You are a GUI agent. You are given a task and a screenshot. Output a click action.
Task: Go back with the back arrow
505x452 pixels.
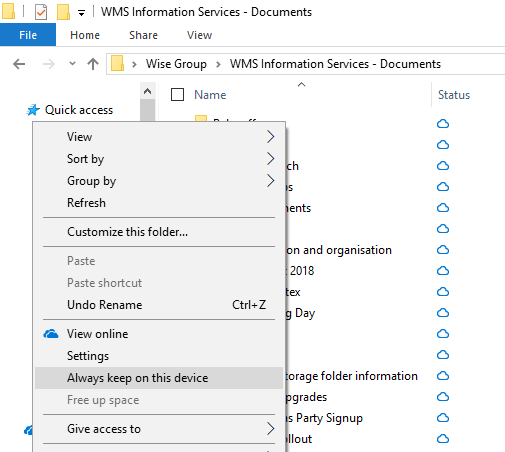[19, 64]
